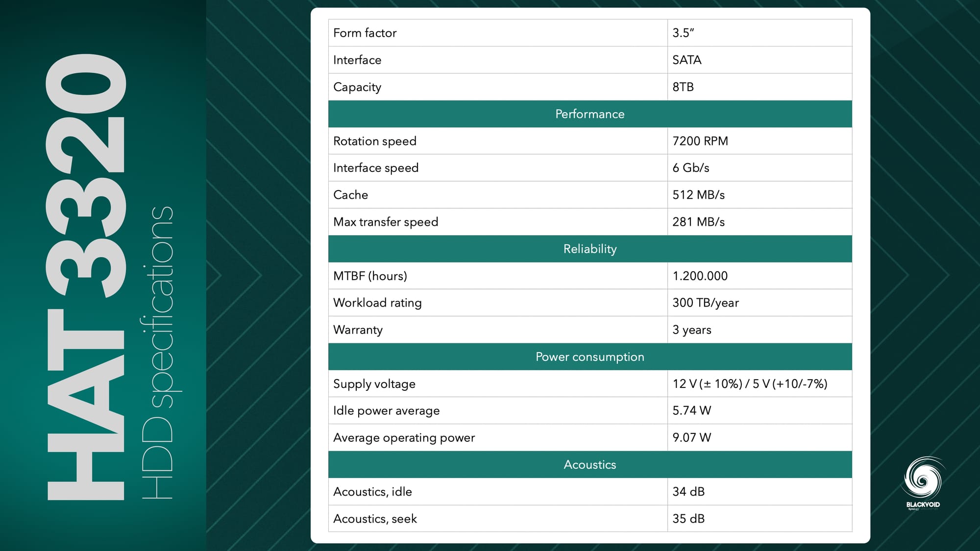
Task: Select the 'MTBF (hours)' label
Action: point(370,276)
